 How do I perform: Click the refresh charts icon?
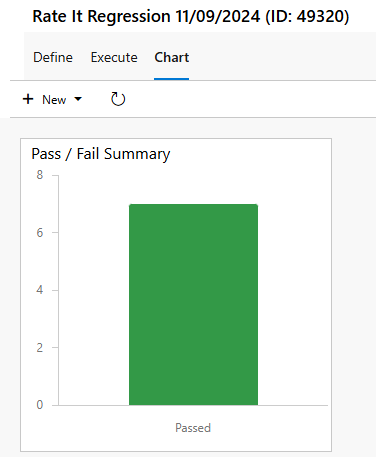click(x=118, y=99)
